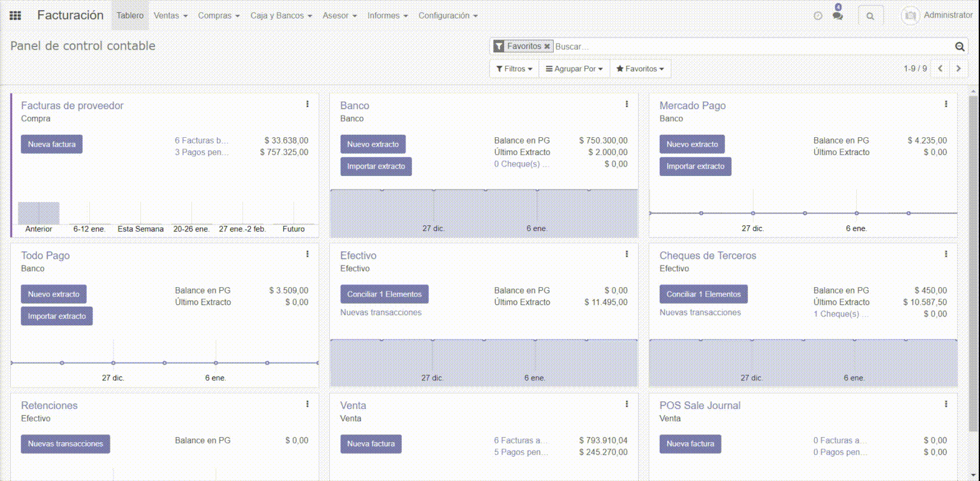The width and height of the screenshot is (980, 481).
Task: Click Nuevo extracto in Mercado Pago card
Action: [692, 144]
